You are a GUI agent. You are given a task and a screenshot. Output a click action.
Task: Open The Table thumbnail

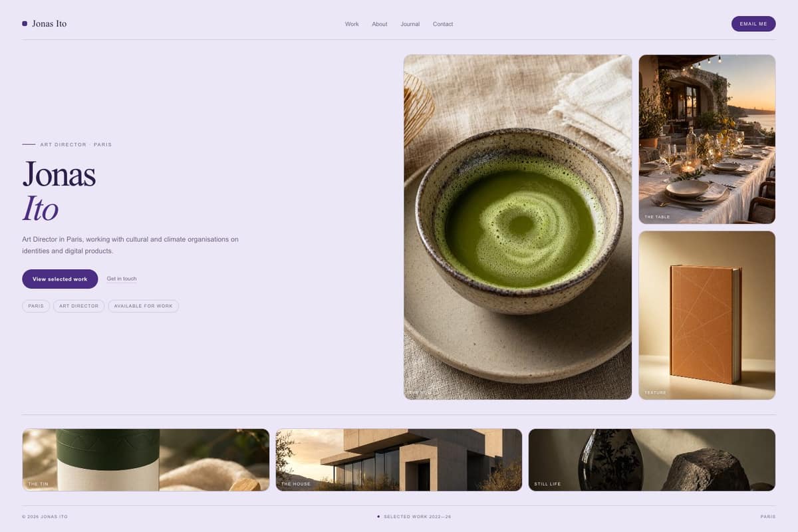(x=707, y=139)
